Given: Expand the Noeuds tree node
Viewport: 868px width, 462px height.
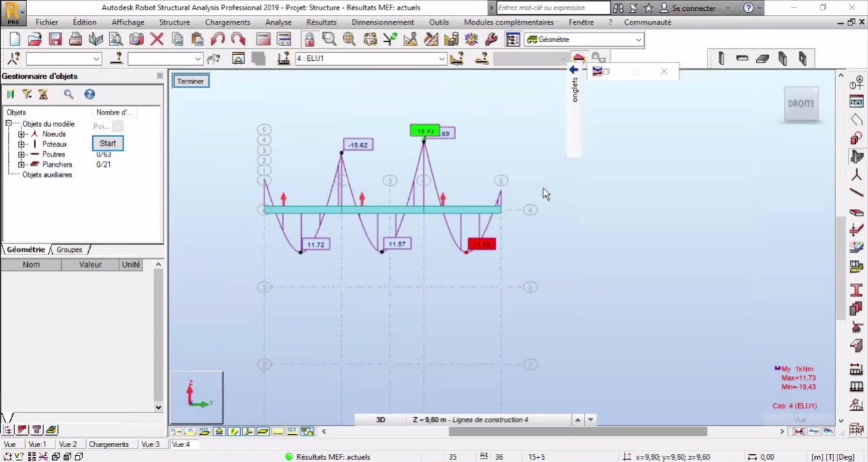Looking at the screenshot, I should pos(22,134).
